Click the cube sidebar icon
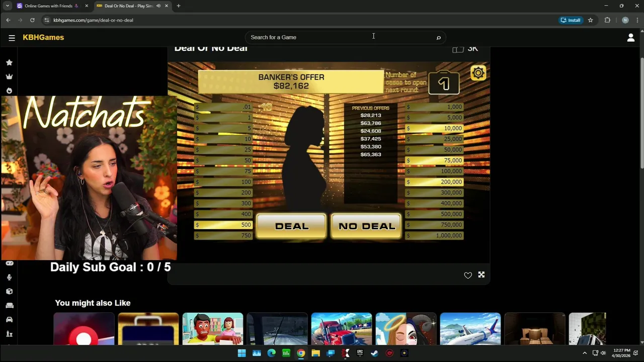The height and width of the screenshot is (362, 644). 9,291
